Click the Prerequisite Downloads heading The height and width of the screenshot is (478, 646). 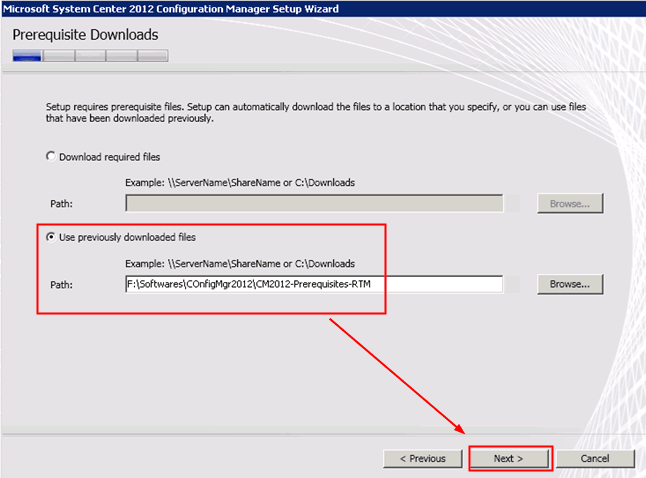click(85, 35)
